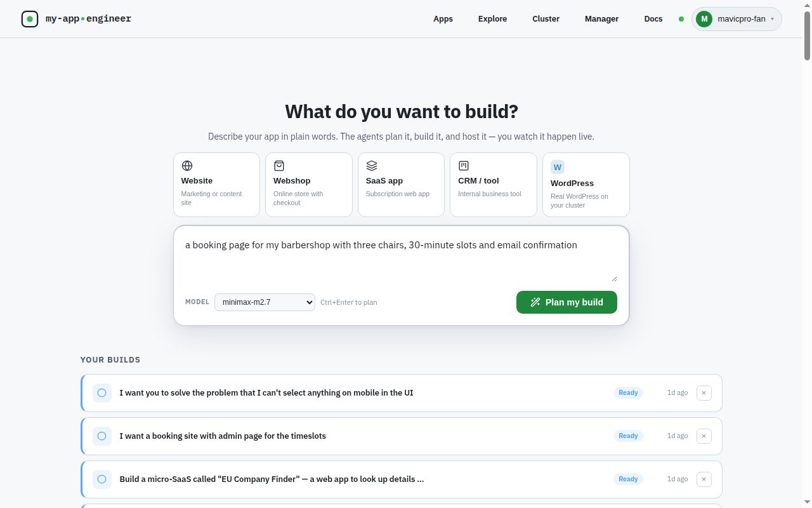The image size is (812, 508).
Task: Click the WordPress W icon
Action: coord(558,168)
